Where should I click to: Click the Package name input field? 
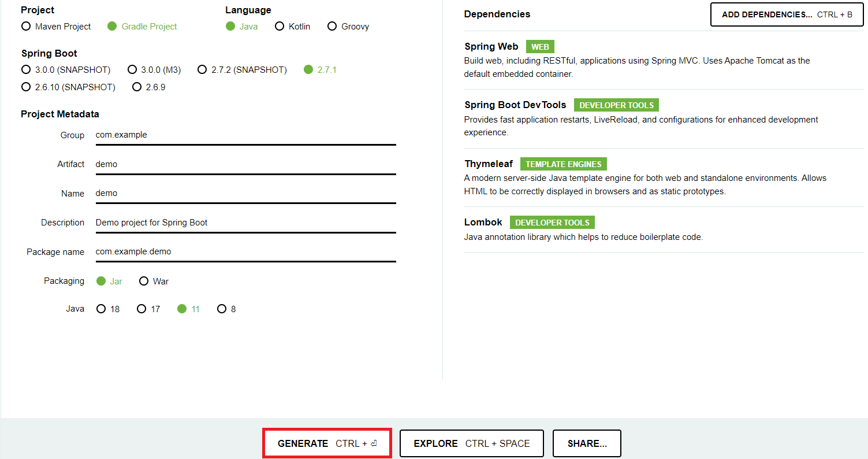(x=245, y=252)
